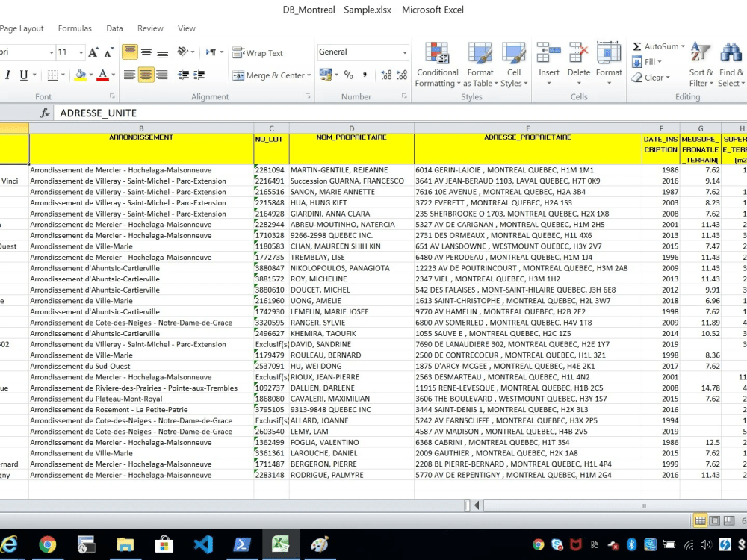Switch to Page Layout view in status bar
The height and width of the screenshot is (560, 747).
(x=715, y=521)
